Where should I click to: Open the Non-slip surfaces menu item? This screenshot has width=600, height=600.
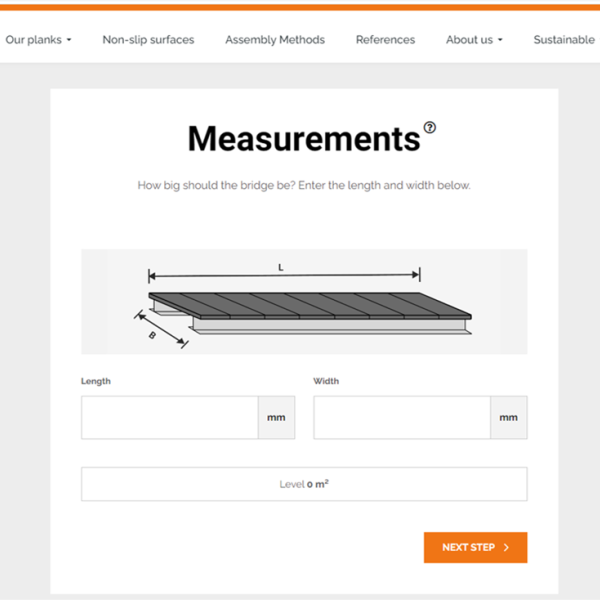pyautogui.click(x=148, y=40)
